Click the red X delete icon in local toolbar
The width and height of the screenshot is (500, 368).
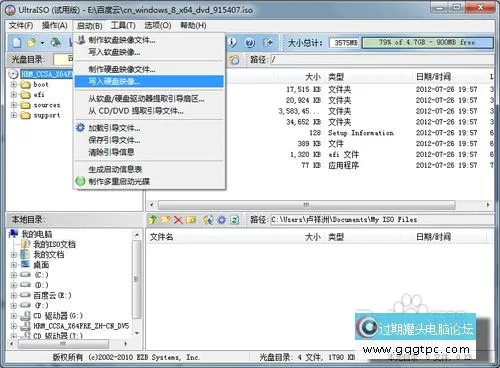point(178,220)
